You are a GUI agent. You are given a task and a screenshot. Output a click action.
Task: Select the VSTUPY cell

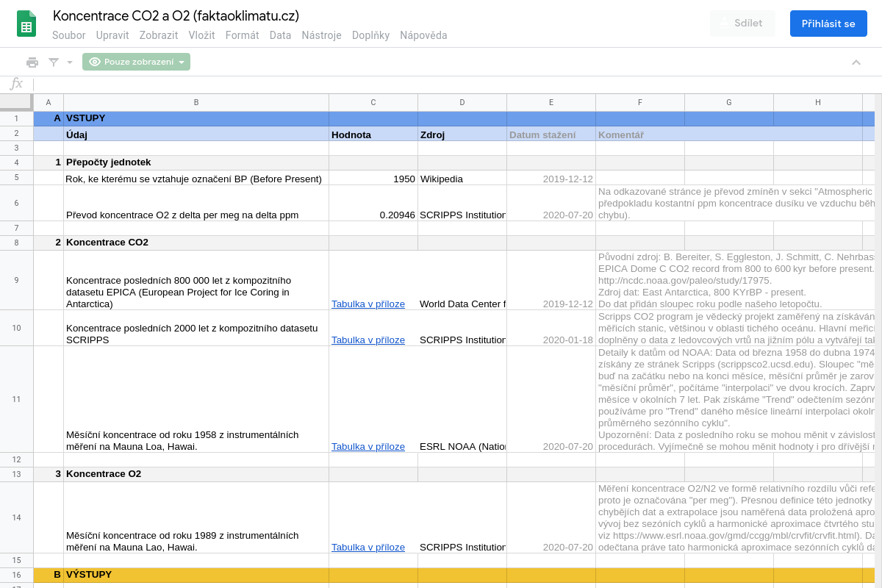click(x=196, y=118)
